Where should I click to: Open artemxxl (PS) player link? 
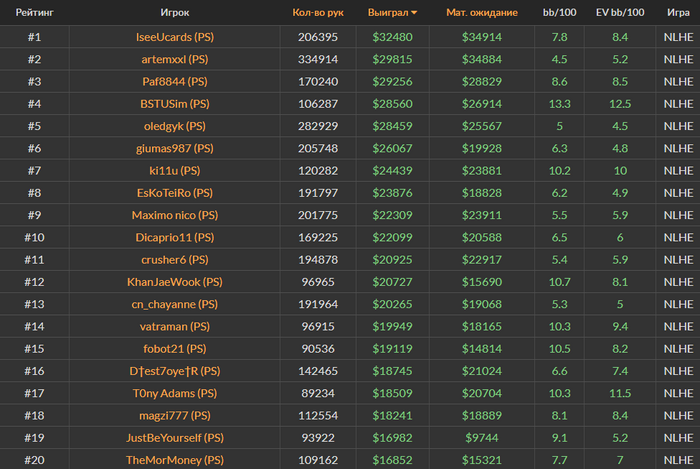[x=175, y=59]
